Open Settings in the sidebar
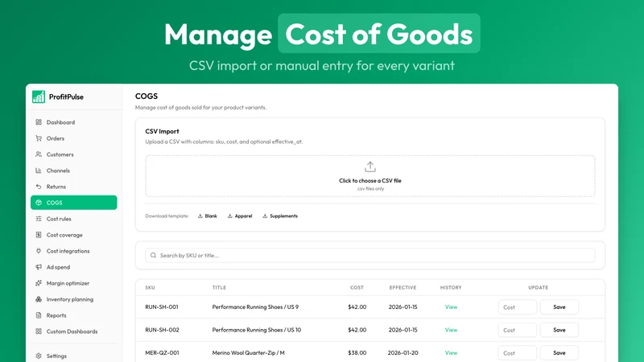The image size is (644, 362). [x=73, y=356]
